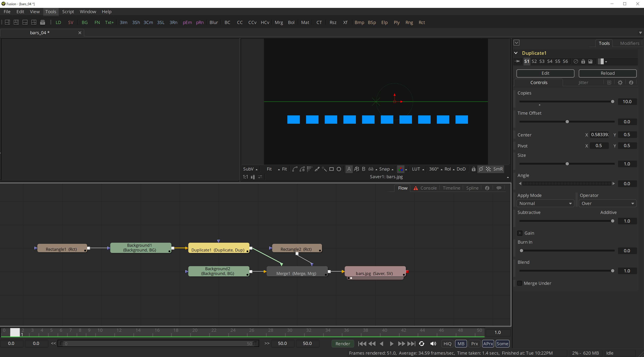Open the SubV subview dropdown
Viewport: 644px width, 357px height.
tap(250, 169)
